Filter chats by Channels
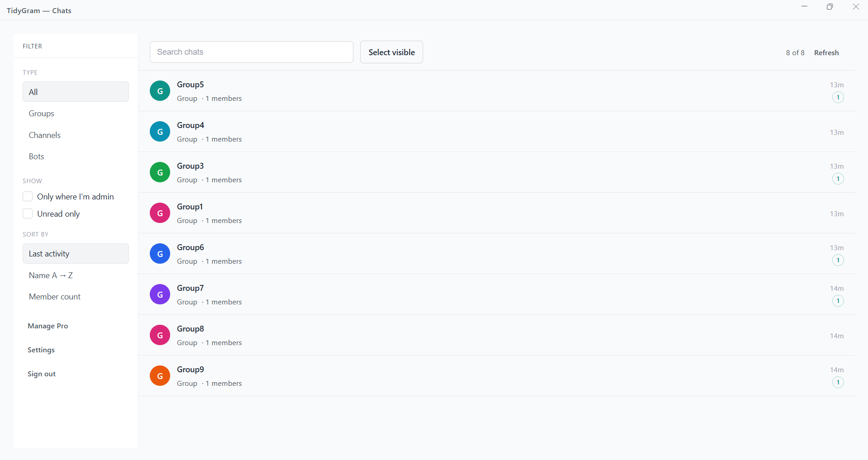The height and width of the screenshot is (460, 868). click(x=76, y=135)
